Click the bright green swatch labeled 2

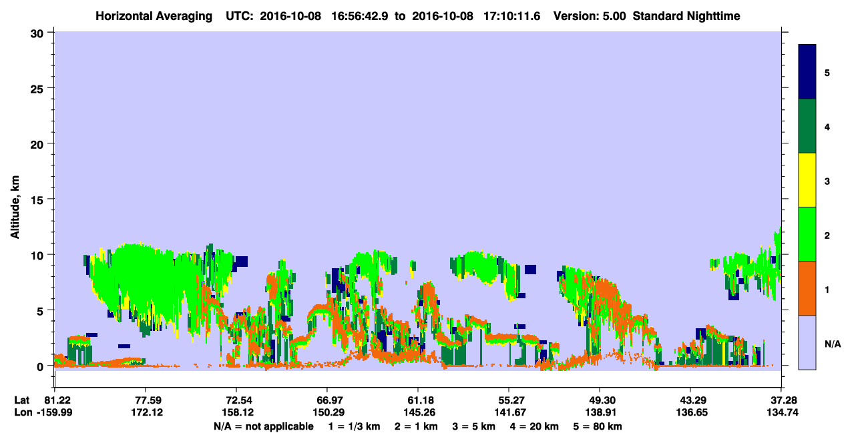tap(807, 234)
